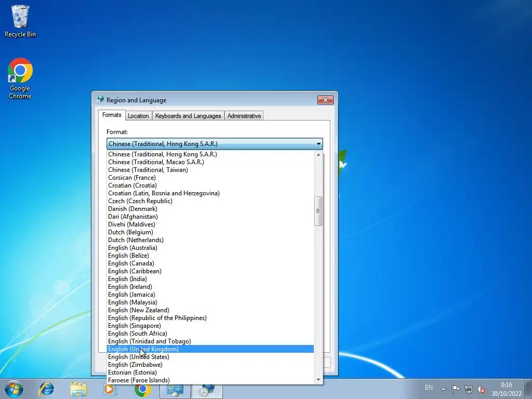Select Divehi (Maldives)

tap(210, 224)
